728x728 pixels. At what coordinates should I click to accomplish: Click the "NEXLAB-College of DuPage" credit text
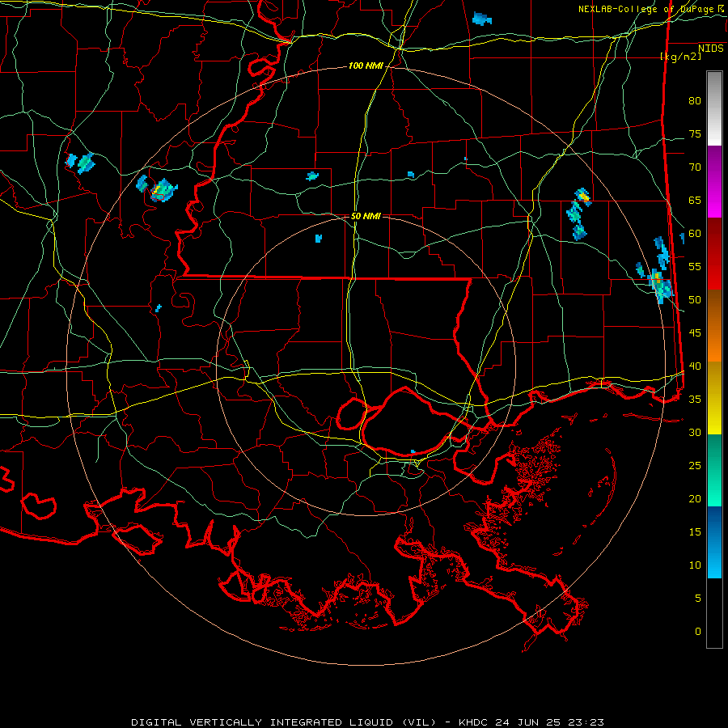pos(645,9)
